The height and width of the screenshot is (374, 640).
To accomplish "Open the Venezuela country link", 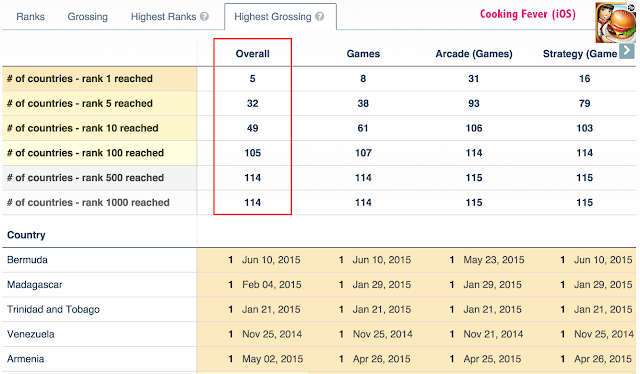I will pyautogui.click(x=31, y=334).
